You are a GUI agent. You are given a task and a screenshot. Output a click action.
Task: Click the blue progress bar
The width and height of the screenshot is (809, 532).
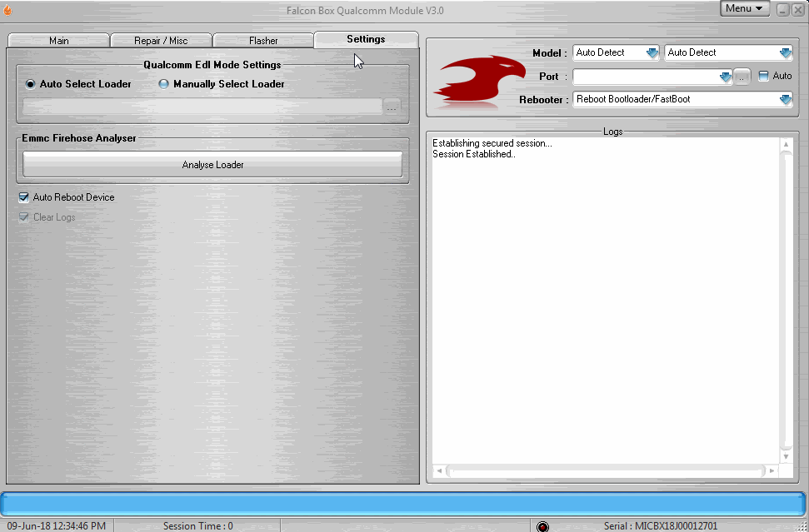[x=403, y=504]
